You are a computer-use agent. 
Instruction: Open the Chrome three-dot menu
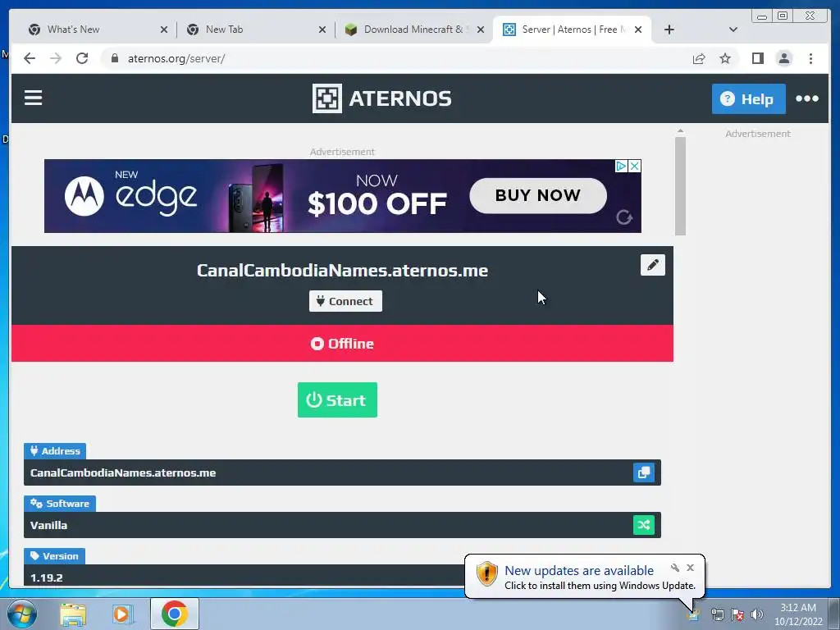(x=810, y=58)
